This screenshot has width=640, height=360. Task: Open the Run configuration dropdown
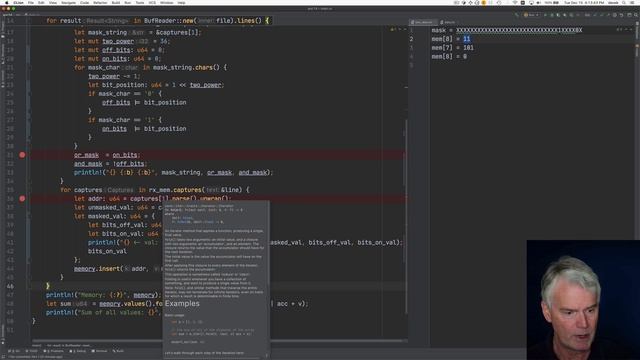(531, 15)
